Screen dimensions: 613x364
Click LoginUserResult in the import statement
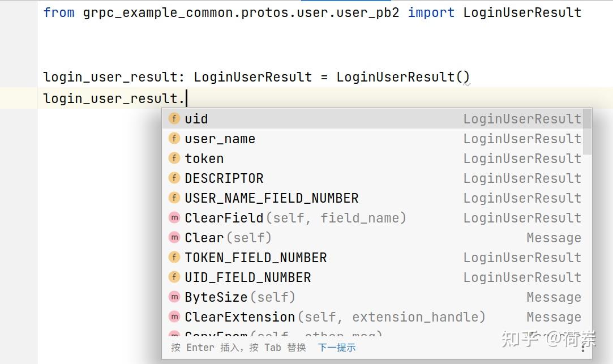point(522,12)
